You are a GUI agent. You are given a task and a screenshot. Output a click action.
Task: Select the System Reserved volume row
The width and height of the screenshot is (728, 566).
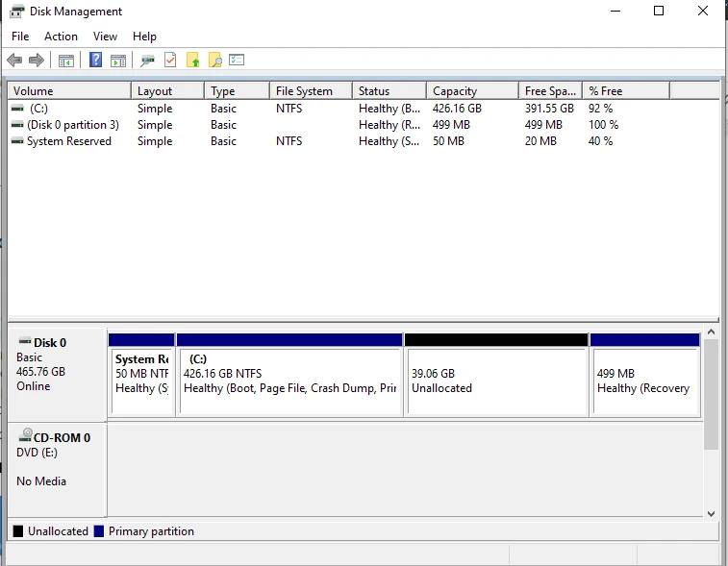pyautogui.click(x=339, y=140)
